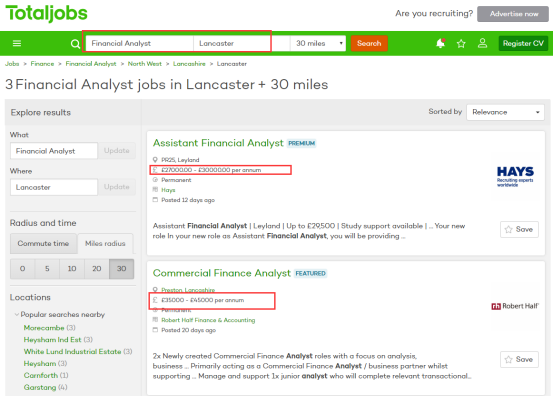Screen dimensions: 554x396
Task: Click the Robert Half company logo
Action: (515, 306)
